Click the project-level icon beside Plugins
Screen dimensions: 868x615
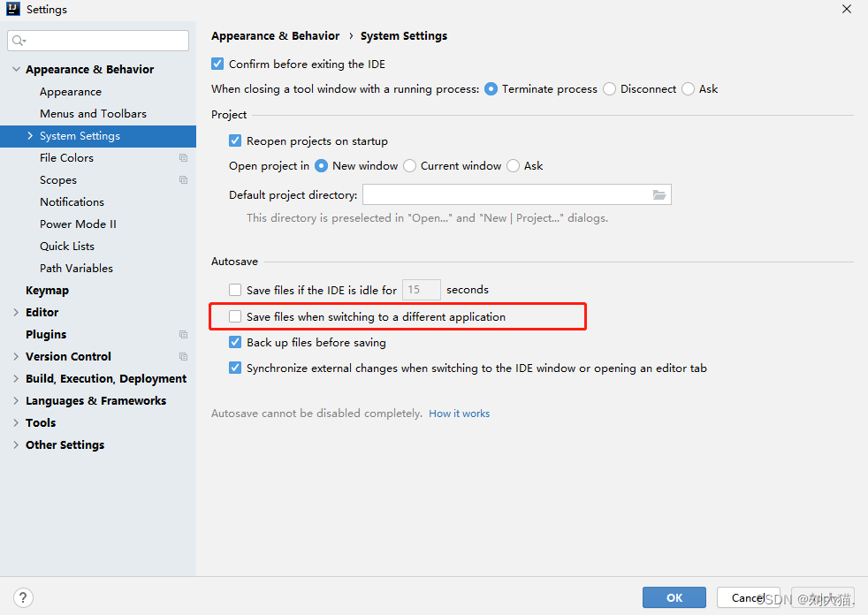[x=183, y=335]
